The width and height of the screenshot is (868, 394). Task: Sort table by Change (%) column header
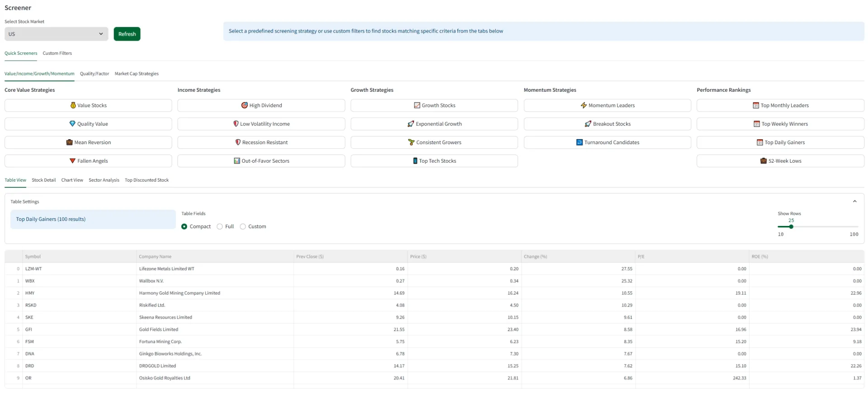tap(535, 257)
